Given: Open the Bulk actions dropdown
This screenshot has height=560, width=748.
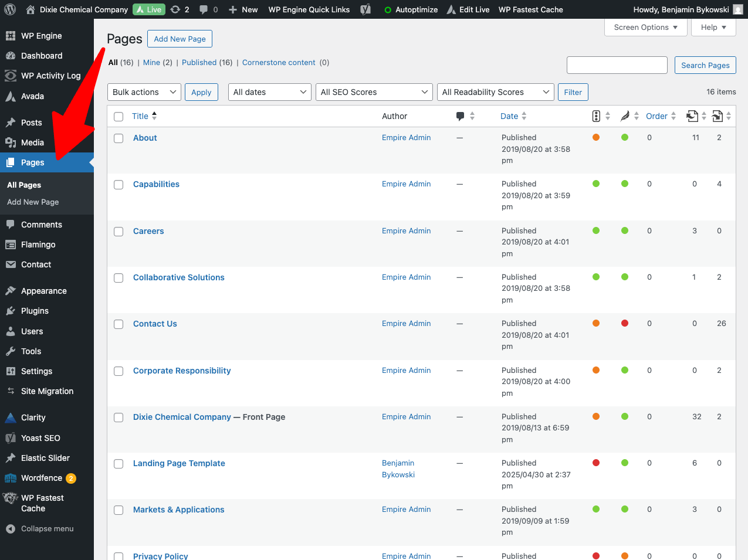Looking at the screenshot, I should (x=144, y=92).
